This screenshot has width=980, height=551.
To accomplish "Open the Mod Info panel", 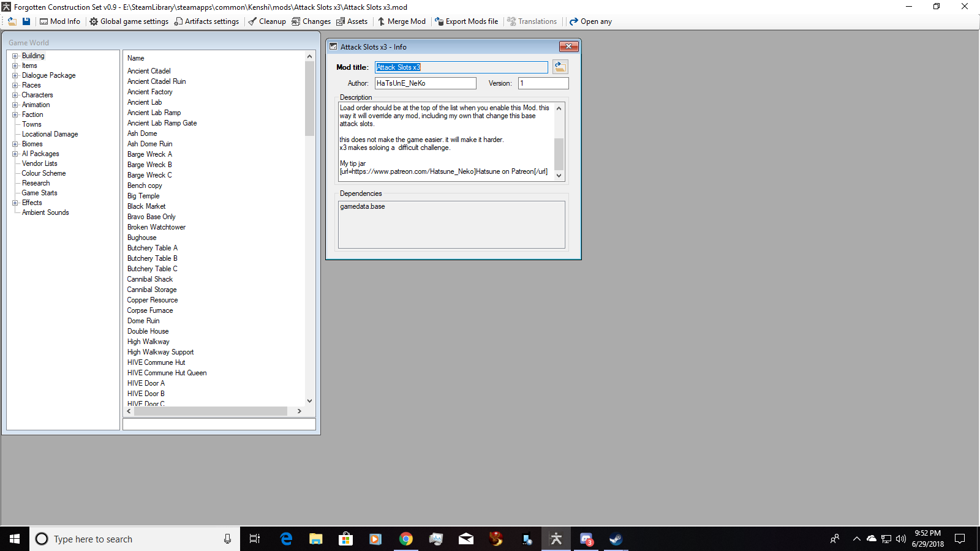I will (x=60, y=21).
